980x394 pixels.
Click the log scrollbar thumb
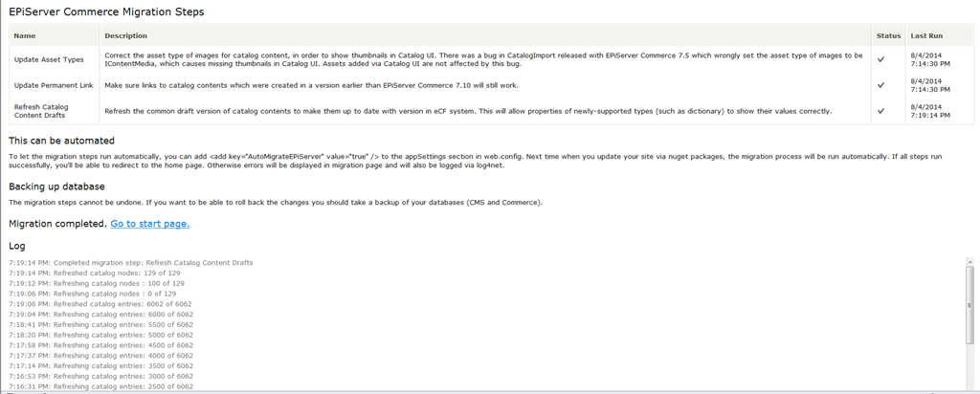point(971,306)
